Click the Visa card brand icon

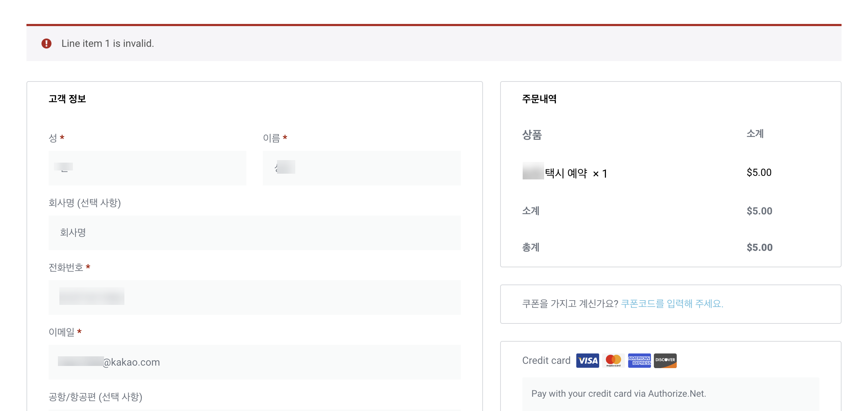[587, 361]
